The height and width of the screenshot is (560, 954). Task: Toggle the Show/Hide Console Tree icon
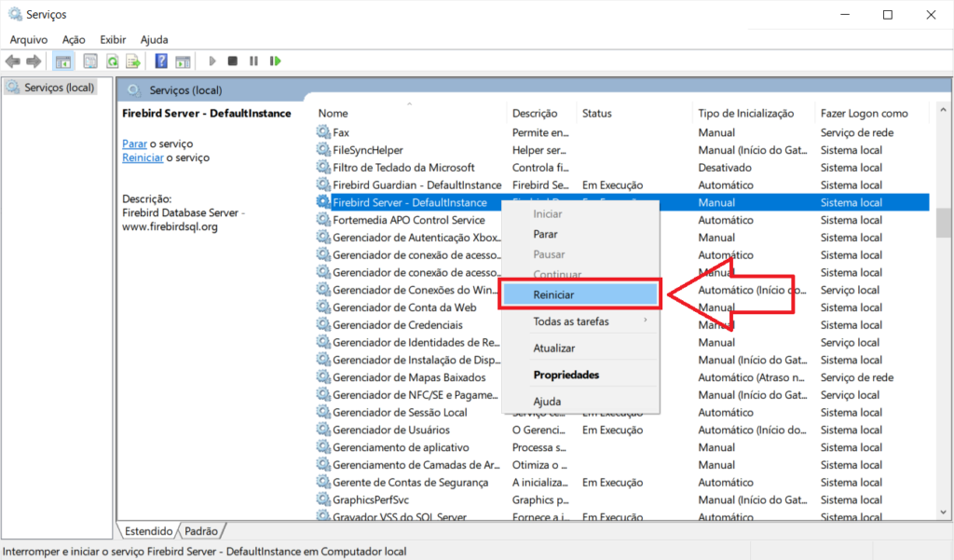coord(63,61)
